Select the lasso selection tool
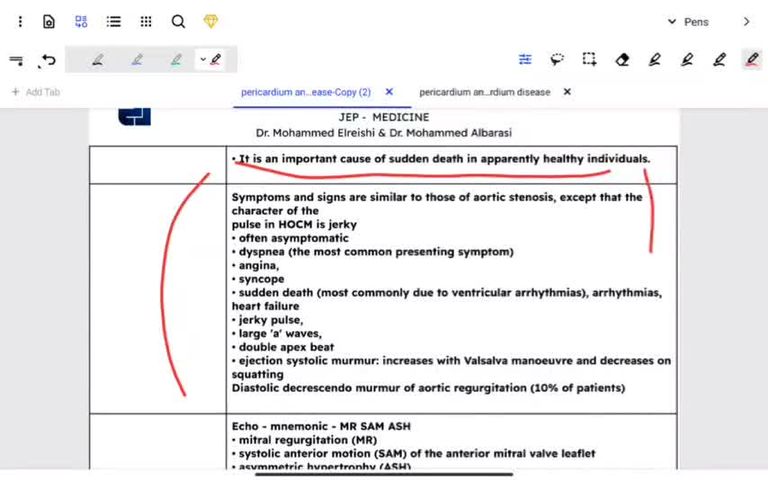Image resolution: width=768 pixels, height=480 pixels. pyautogui.click(x=557, y=60)
